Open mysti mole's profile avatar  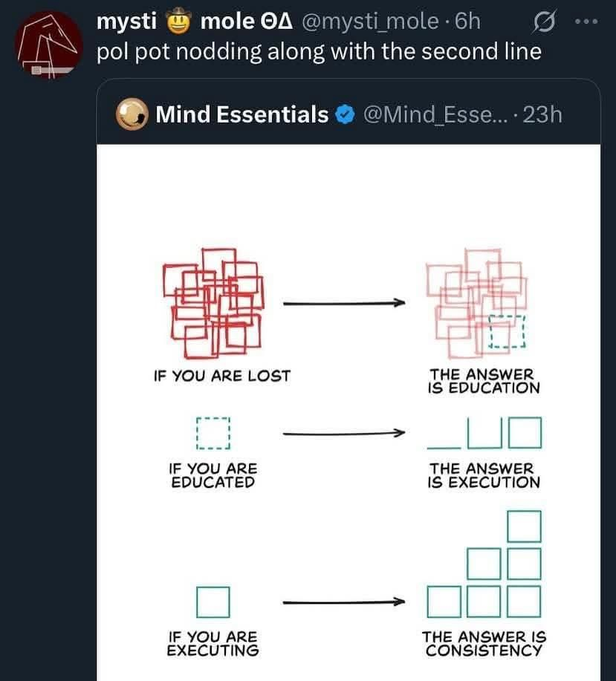[48, 45]
